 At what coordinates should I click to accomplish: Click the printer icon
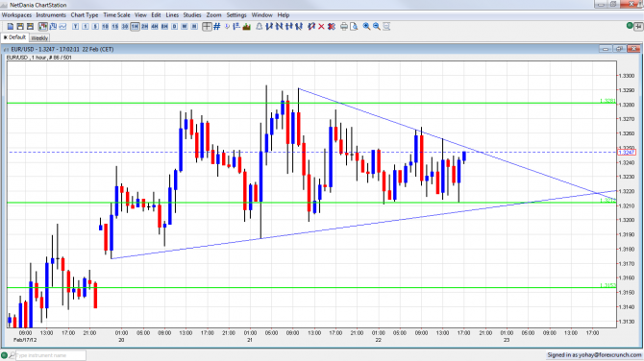pos(344,27)
